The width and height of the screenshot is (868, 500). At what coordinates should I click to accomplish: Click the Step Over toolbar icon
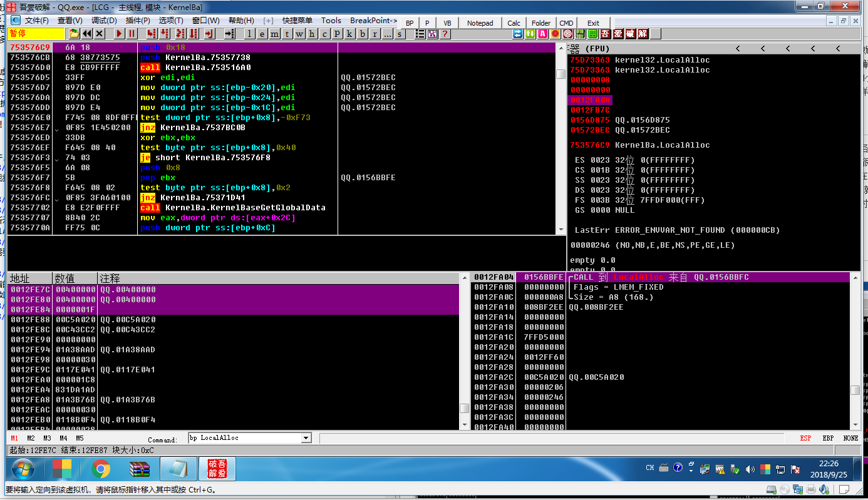click(165, 34)
